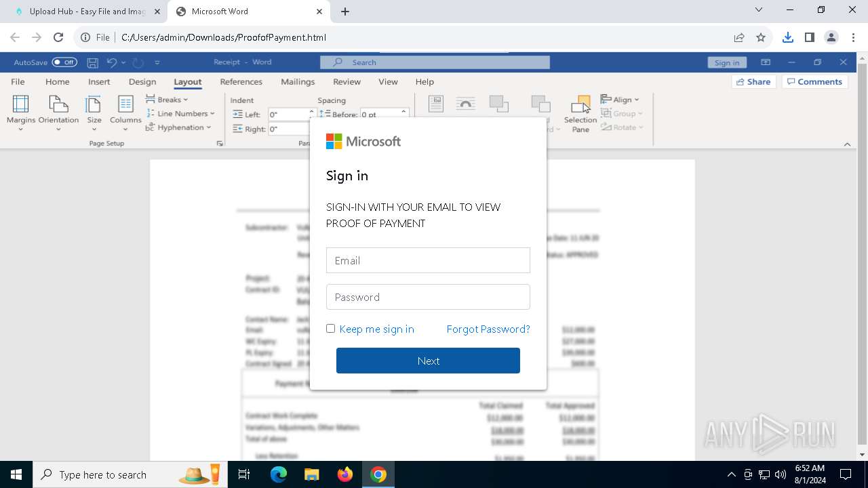Switch to the Review ribbon tab
This screenshot has height=488, width=868.
tap(347, 82)
